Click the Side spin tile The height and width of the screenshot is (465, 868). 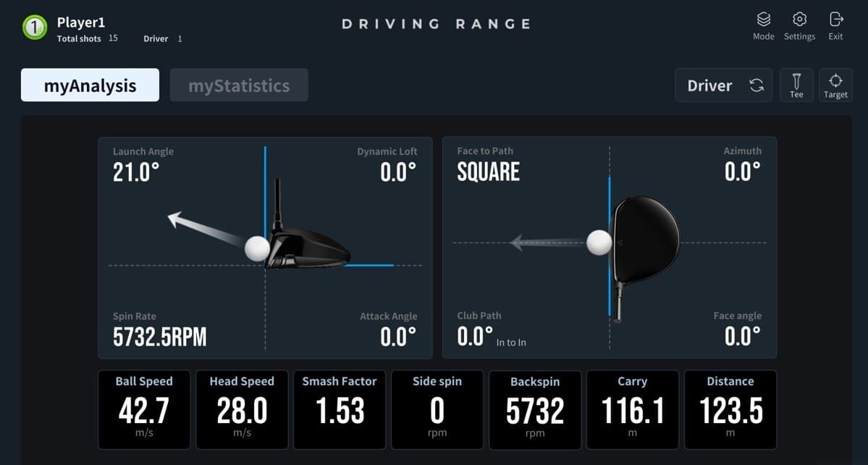pyautogui.click(x=437, y=410)
